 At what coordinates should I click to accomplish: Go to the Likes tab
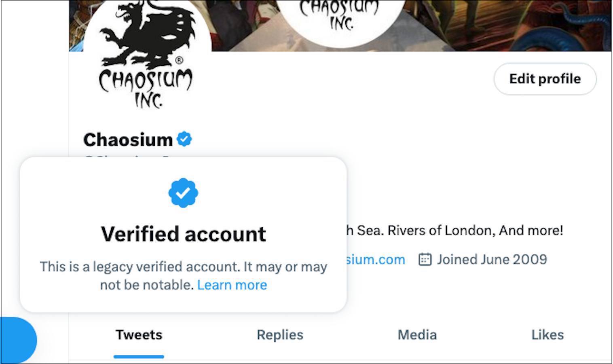point(547,335)
